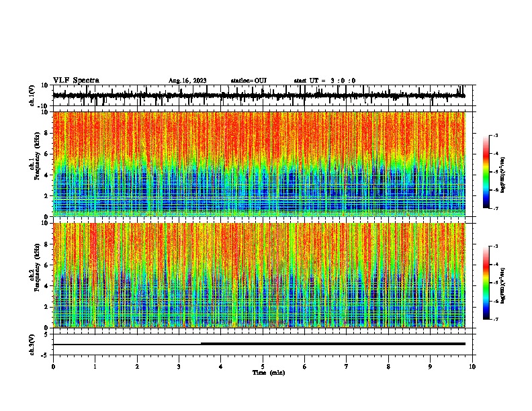Image resolution: width=532 pixels, height=411 pixels.
Task: Click the '3' tick on the time axis
Action: 179,367
